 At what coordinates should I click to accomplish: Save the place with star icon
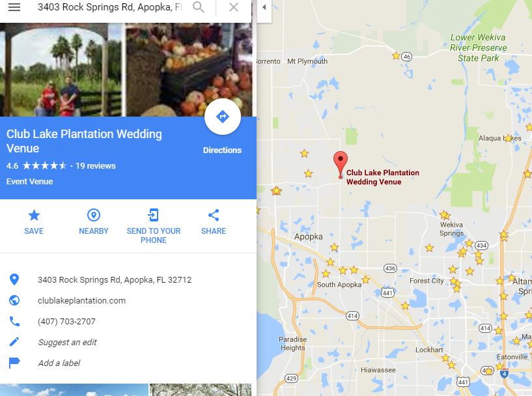[x=34, y=222]
